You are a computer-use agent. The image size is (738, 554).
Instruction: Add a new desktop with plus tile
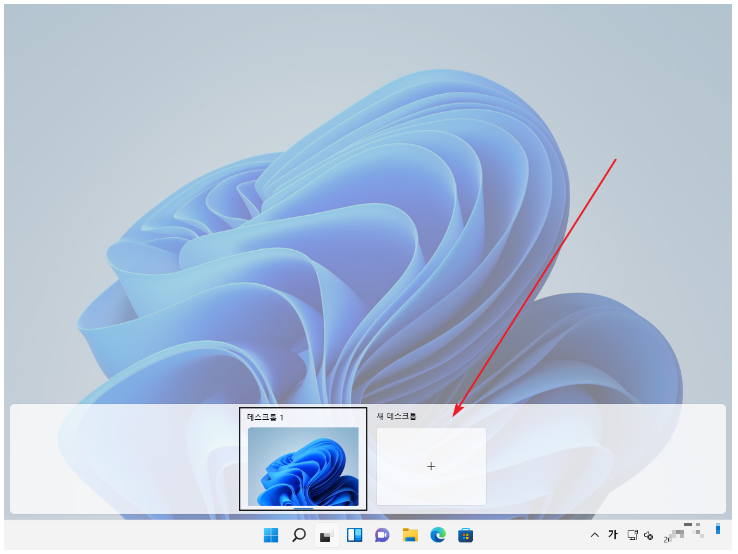coord(431,466)
